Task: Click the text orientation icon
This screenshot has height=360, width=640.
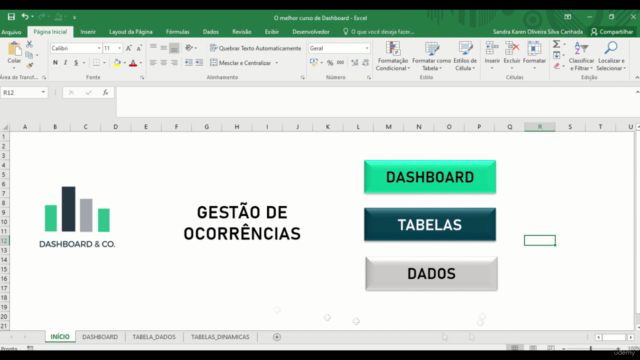Action: point(189,48)
